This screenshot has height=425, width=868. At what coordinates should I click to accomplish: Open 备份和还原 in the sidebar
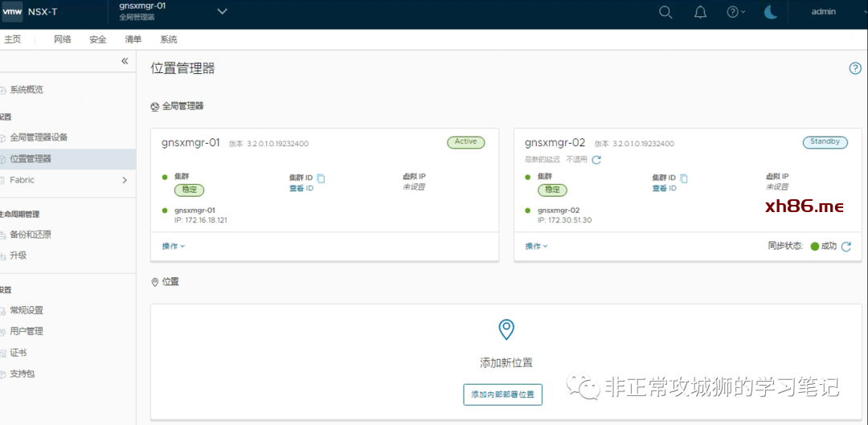click(31, 235)
